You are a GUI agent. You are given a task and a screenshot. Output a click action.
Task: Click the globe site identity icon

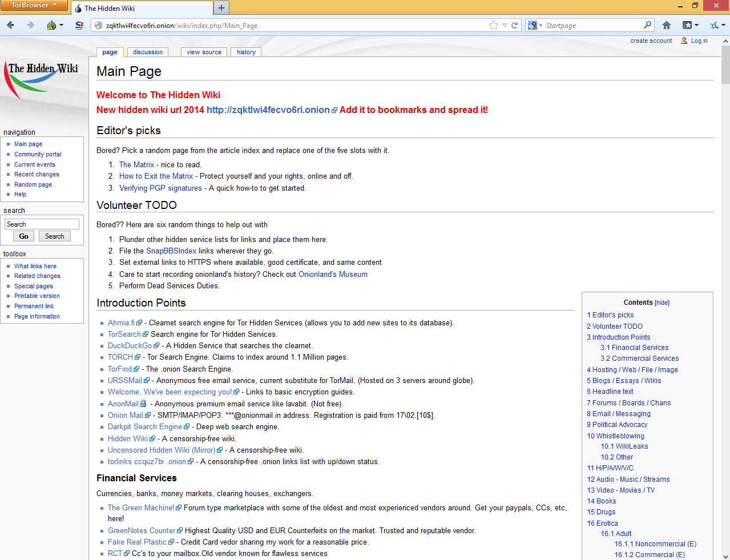tap(99, 25)
